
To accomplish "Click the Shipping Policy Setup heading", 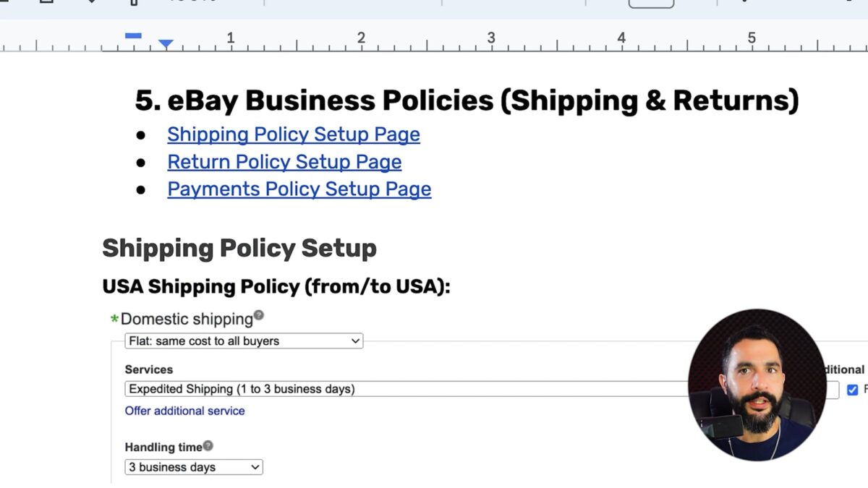I will tap(239, 249).
